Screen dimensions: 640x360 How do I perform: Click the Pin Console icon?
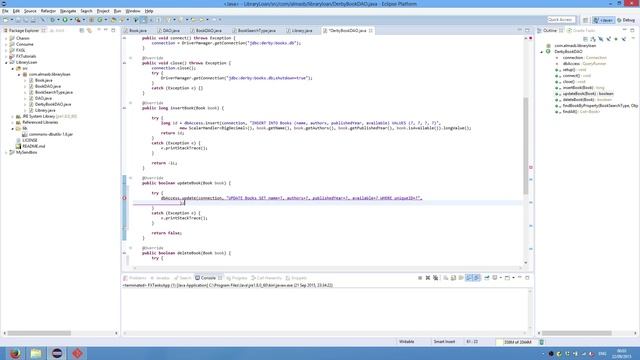(487, 278)
